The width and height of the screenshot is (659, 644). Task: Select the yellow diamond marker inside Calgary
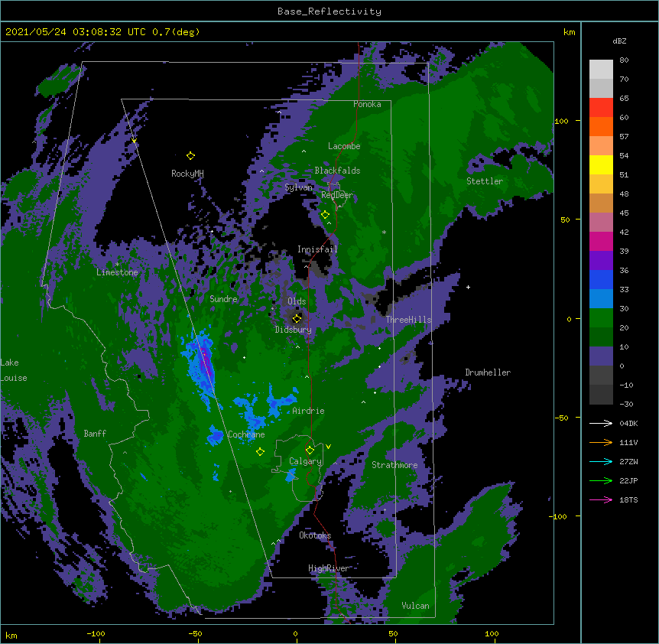tap(310, 450)
